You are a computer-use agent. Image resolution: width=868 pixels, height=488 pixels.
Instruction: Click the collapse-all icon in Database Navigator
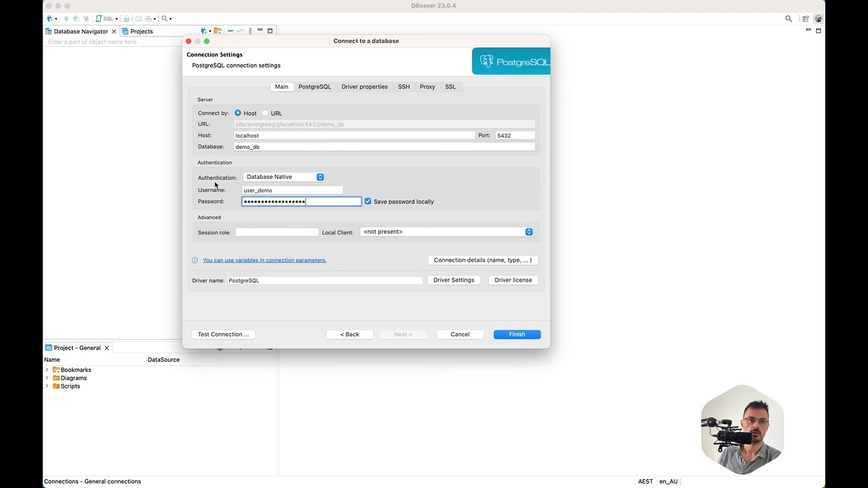point(231,31)
